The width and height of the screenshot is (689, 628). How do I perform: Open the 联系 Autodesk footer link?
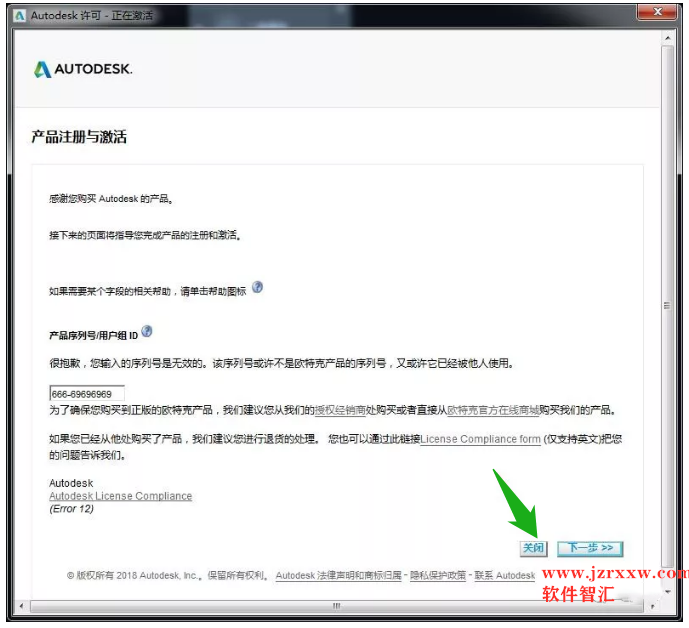pyautogui.click(x=504, y=575)
